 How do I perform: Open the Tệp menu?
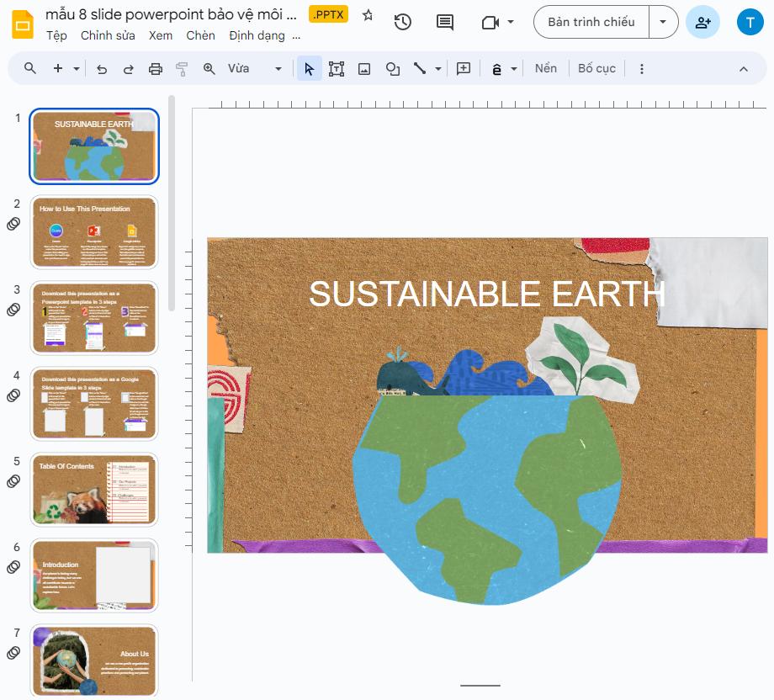tap(56, 35)
